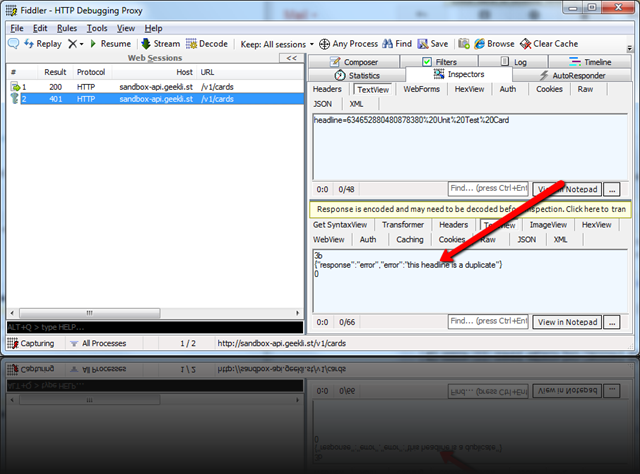640x474 pixels.
Task: Click the response Find text field
Action: [488, 321]
